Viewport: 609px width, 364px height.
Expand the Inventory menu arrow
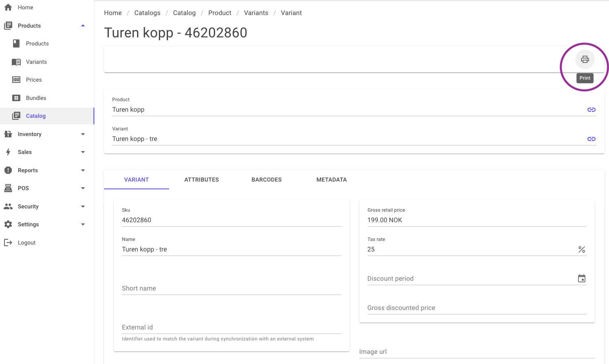pos(83,134)
